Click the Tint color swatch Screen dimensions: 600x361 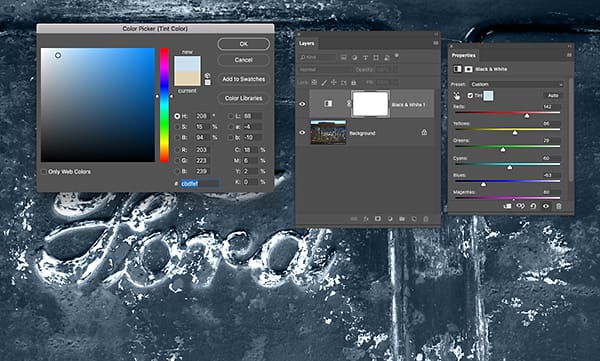click(x=488, y=95)
